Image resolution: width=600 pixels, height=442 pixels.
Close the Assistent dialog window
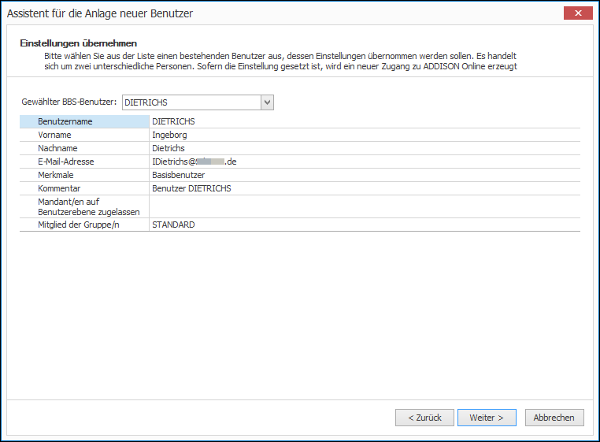578,13
